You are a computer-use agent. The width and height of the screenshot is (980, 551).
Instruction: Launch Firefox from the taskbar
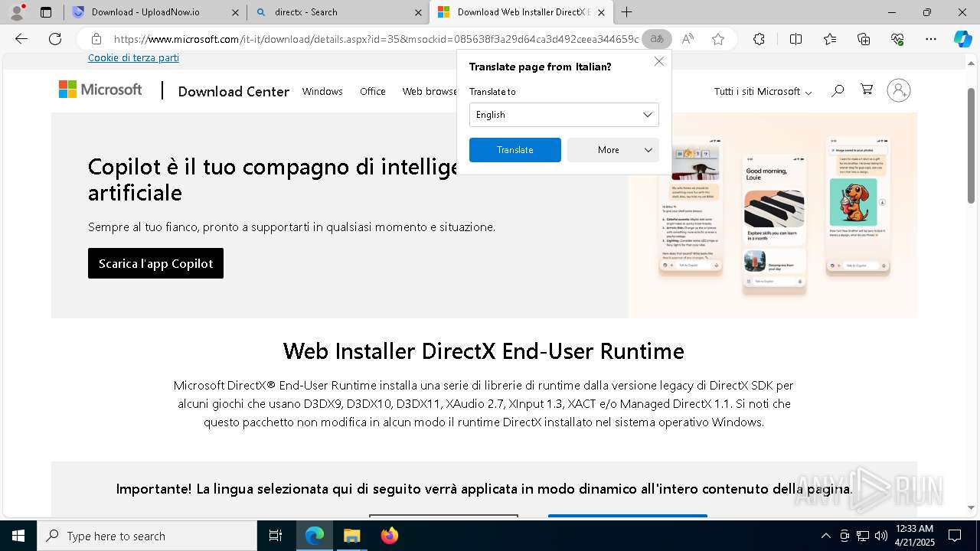[390, 536]
